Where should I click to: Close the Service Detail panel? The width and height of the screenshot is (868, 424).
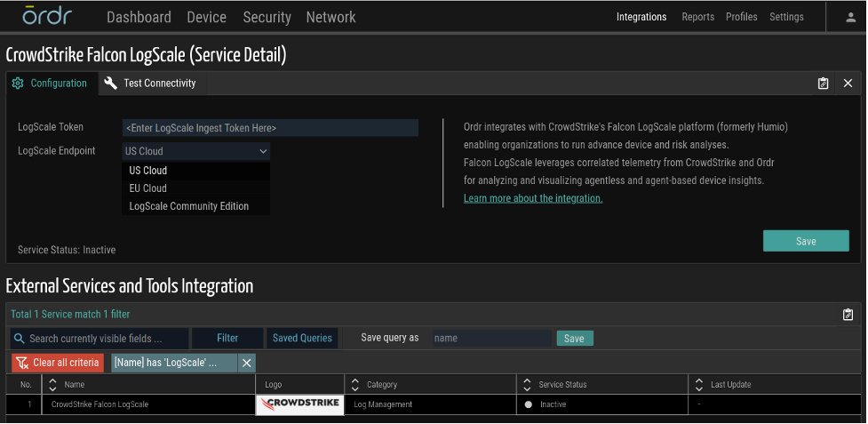[x=848, y=83]
